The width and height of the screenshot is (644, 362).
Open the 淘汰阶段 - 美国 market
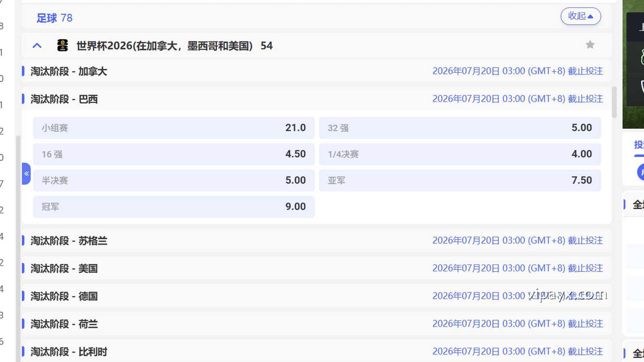coord(64,269)
